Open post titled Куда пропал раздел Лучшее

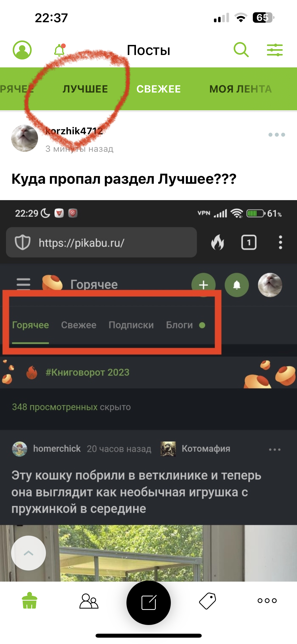[124, 179]
